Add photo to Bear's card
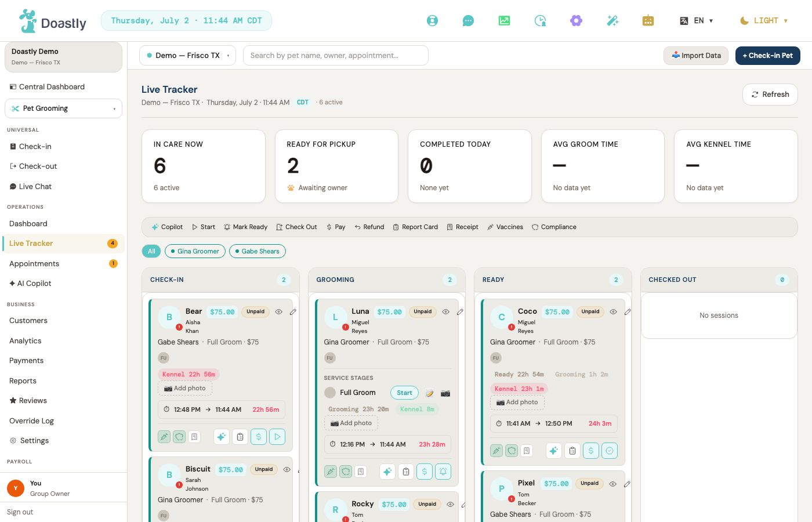The height and width of the screenshot is (522, 812). tap(185, 389)
